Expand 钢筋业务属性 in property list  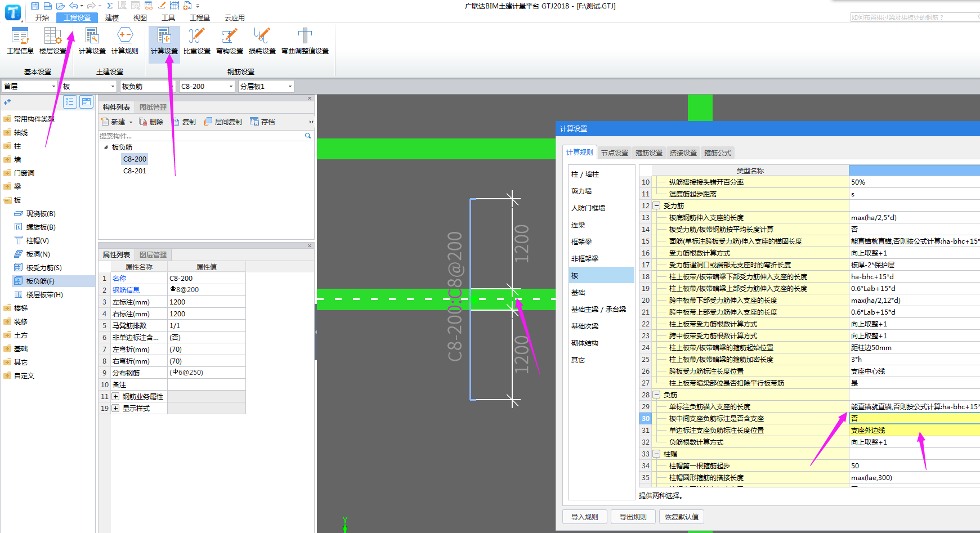(115, 397)
